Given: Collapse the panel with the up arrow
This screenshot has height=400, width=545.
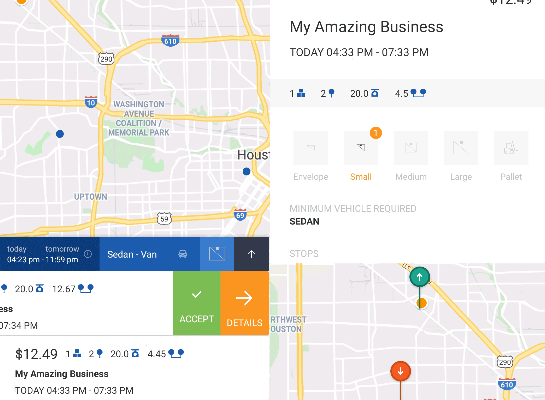Looking at the screenshot, I should 251,254.
